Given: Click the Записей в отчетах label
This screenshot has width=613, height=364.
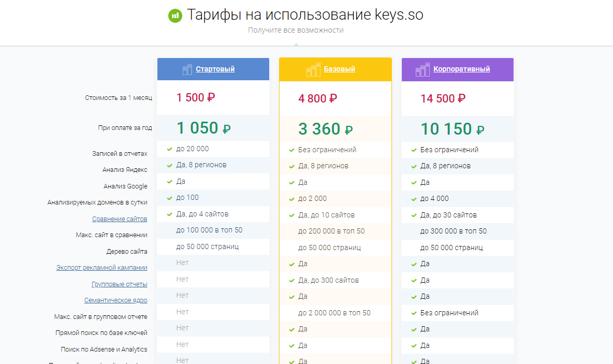Looking at the screenshot, I should tap(120, 154).
